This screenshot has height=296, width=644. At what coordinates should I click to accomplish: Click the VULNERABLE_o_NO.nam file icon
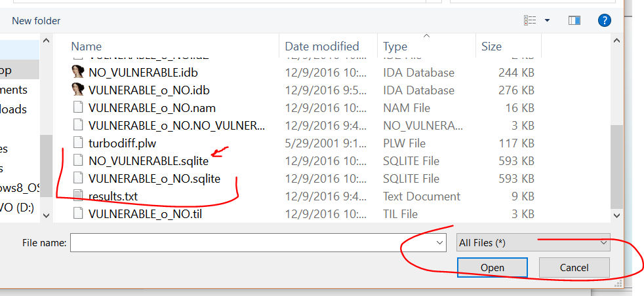click(79, 108)
